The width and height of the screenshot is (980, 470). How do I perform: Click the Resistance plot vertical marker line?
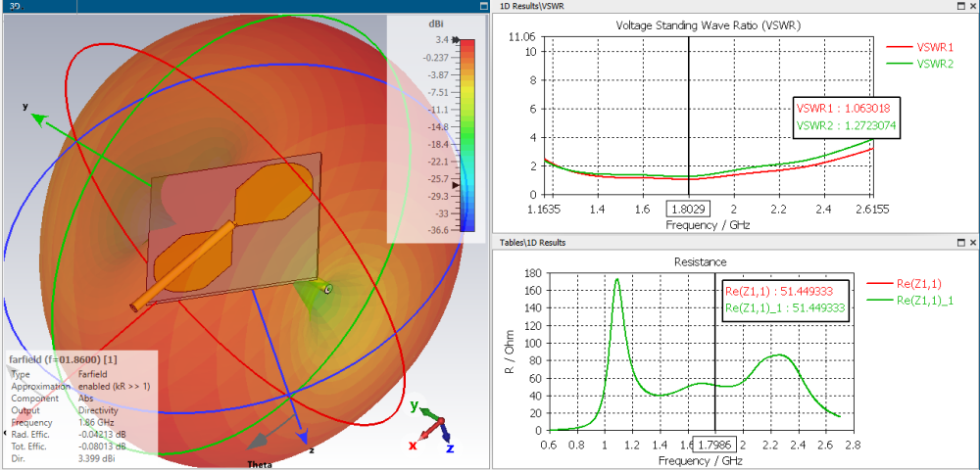715,350
